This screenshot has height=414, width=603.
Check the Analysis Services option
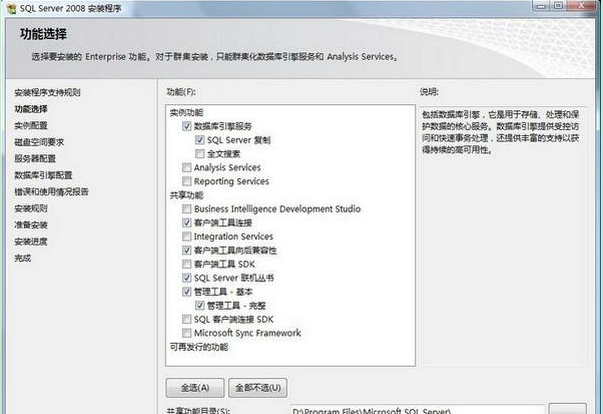click(x=187, y=168)
